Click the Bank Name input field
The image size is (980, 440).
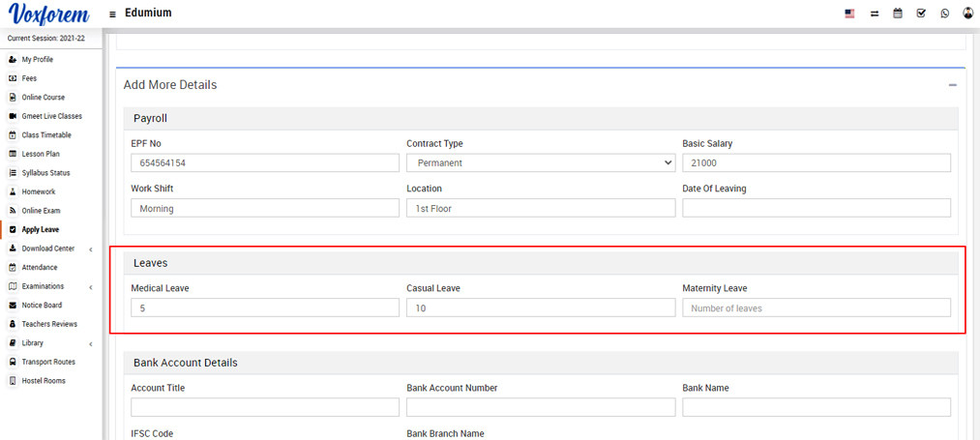pyautogui.click(x=816, y=407)
